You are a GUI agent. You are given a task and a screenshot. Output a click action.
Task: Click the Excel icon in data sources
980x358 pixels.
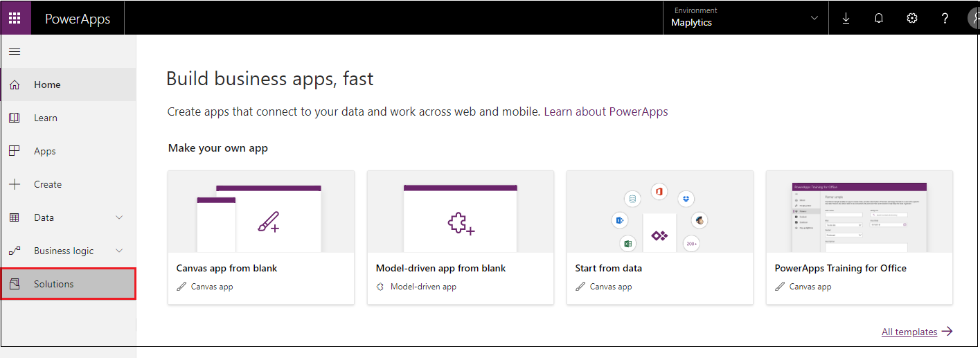coord(628,243)
